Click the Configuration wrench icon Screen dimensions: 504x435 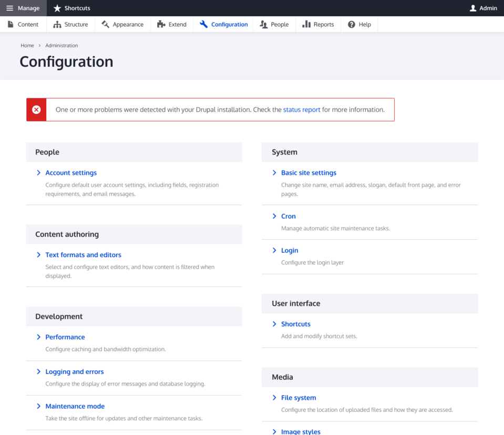coord(203,24)
